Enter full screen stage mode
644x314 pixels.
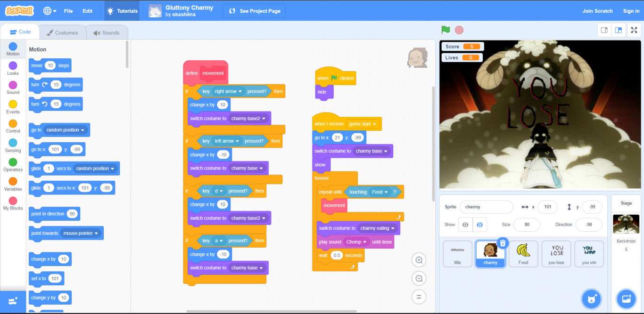coord(634,30)
